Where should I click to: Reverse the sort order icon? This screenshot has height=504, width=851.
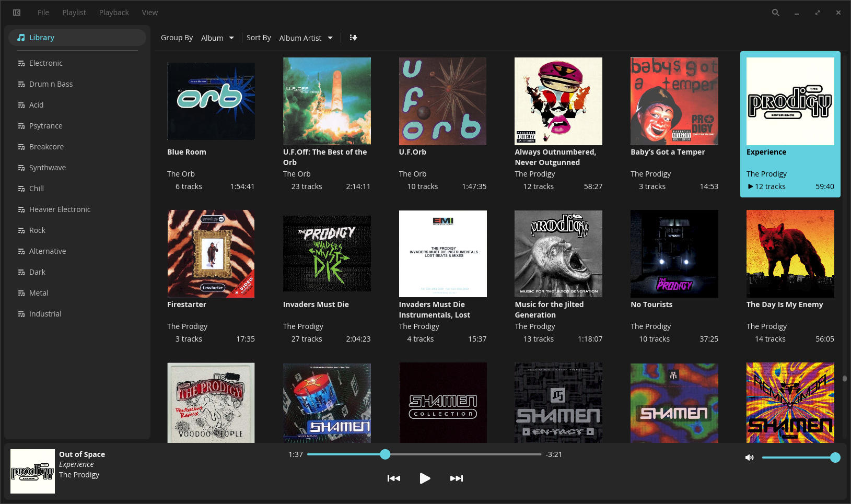(x=353, y=38)
